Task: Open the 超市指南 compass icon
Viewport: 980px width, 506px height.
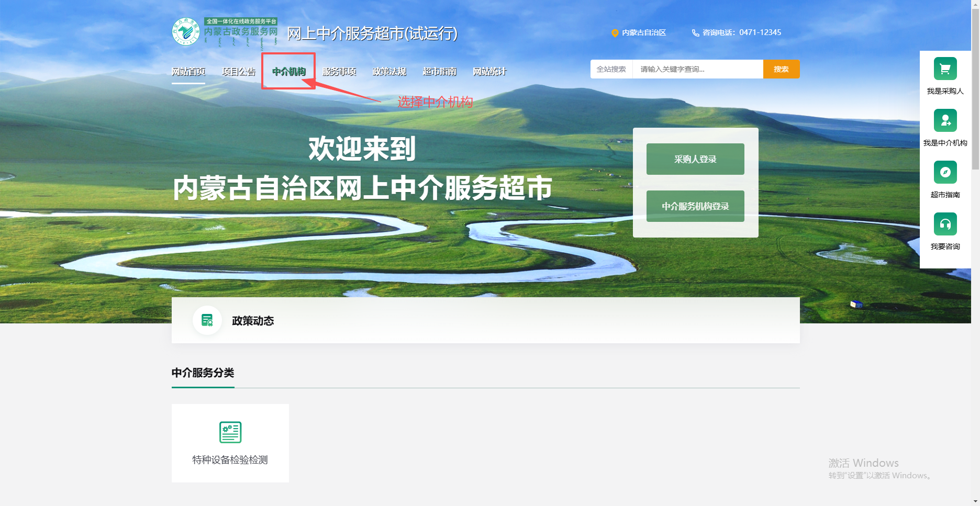Action: click(945, 172)
